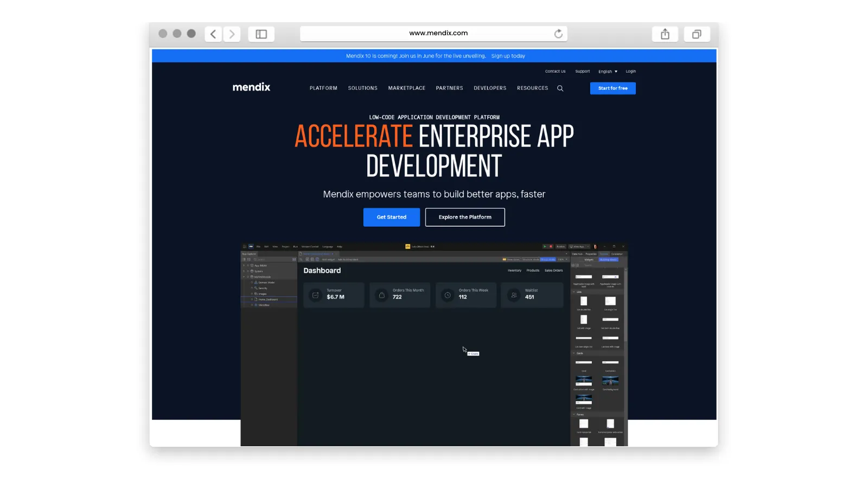
Task: Stop the app with the red stop icon
Action: [551, 247]
